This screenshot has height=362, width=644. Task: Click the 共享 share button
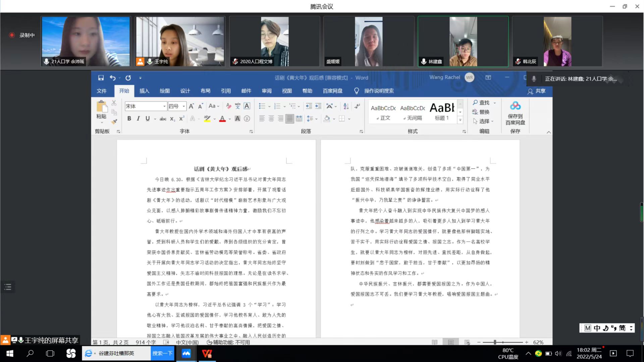(537, 91)
